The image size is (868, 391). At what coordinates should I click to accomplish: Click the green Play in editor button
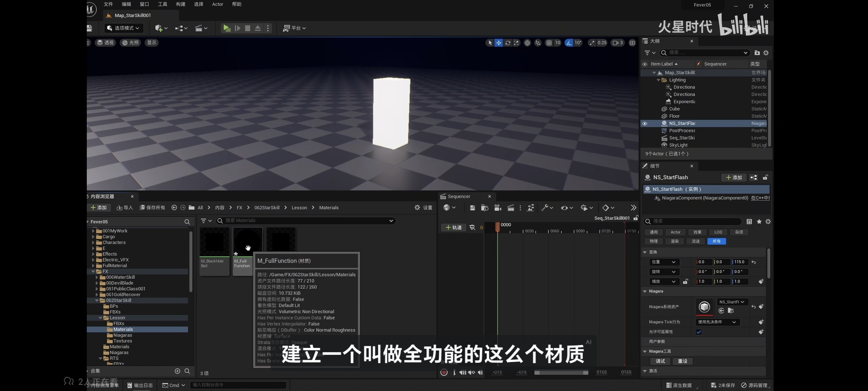click(x=227, y=28)
